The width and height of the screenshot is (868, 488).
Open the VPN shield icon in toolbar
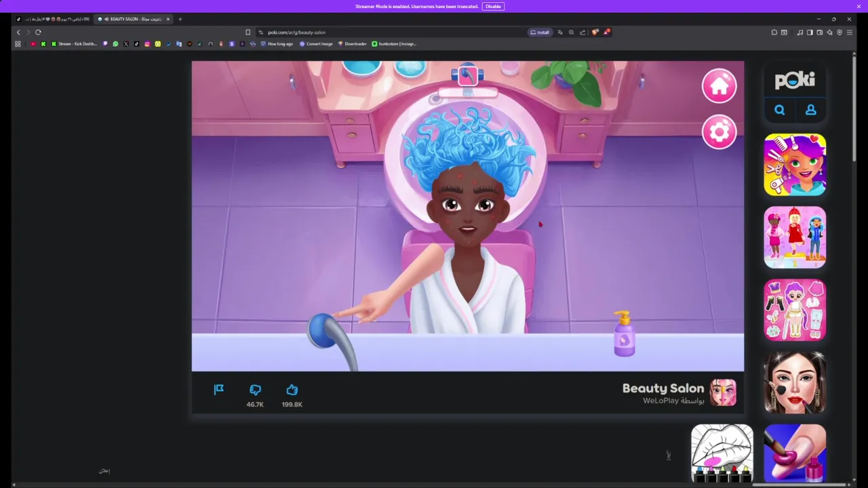click(840, 32)
